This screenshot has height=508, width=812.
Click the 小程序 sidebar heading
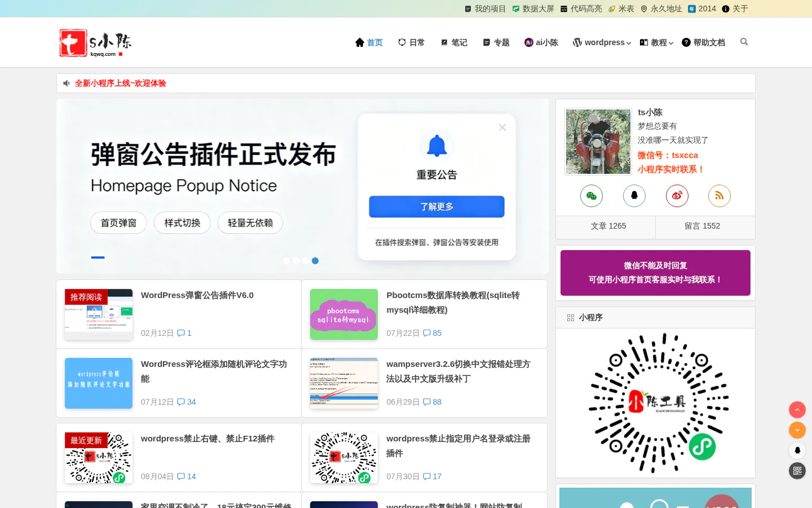pos(590,318)
